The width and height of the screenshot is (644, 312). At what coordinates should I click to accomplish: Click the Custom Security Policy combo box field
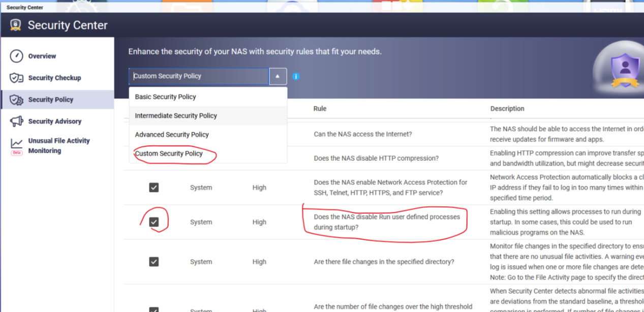199,76
